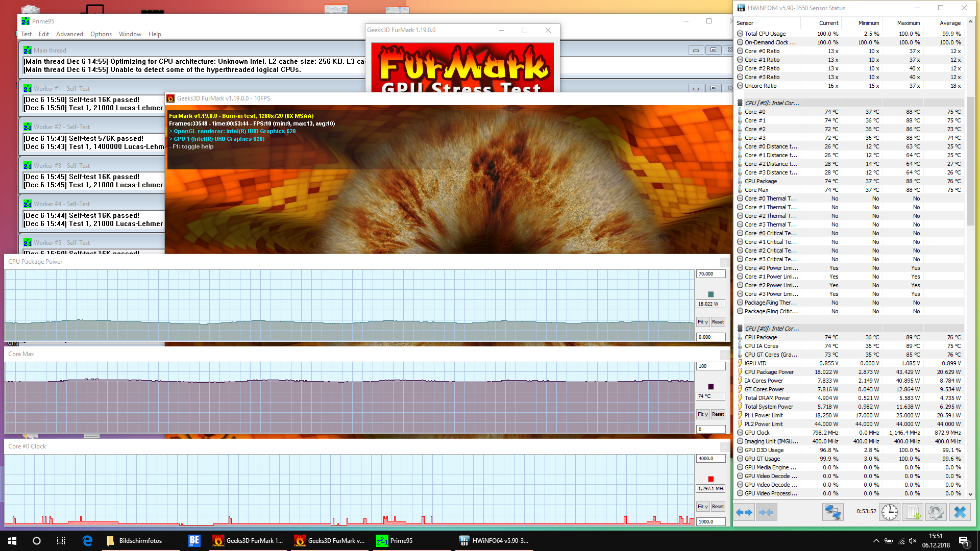
Task: Open Prime95 Advanced menu
Action: click(69, 34)
